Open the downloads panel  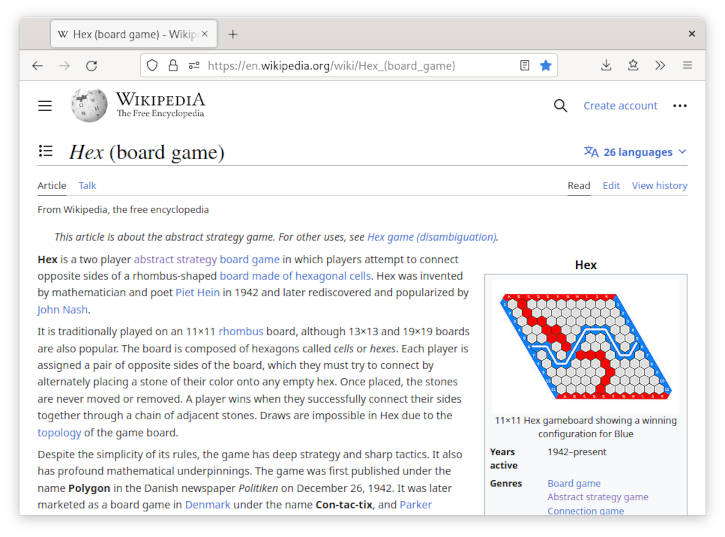606,65
